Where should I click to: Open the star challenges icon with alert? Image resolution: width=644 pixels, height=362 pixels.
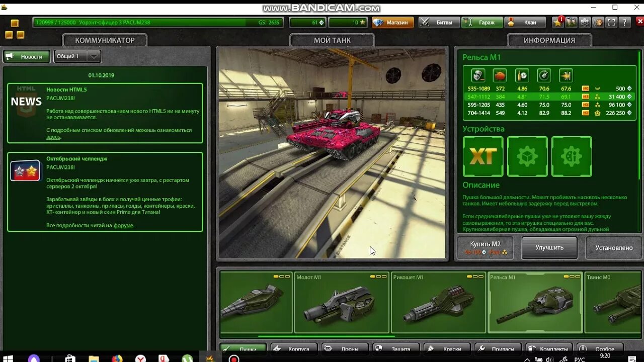tap(557, 23)
